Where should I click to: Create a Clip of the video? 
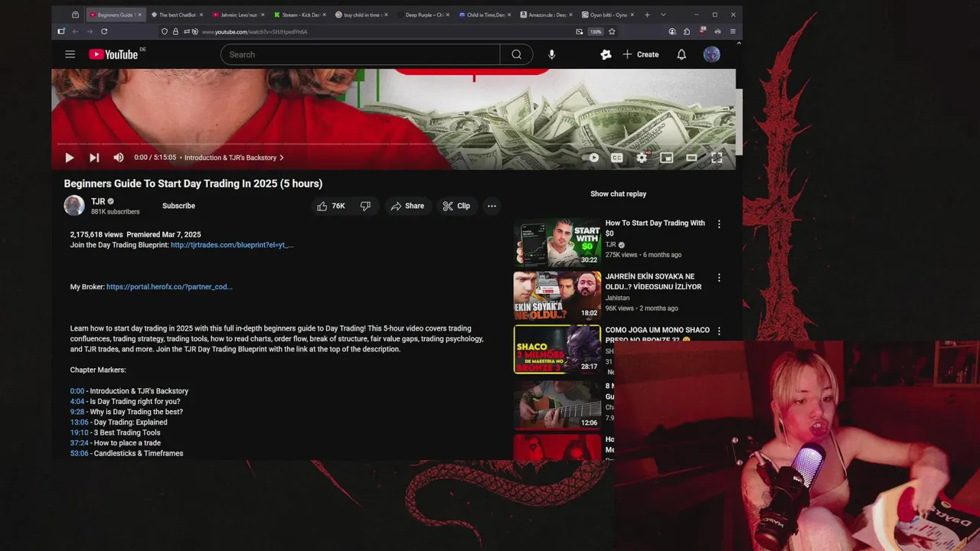(457, 206)
